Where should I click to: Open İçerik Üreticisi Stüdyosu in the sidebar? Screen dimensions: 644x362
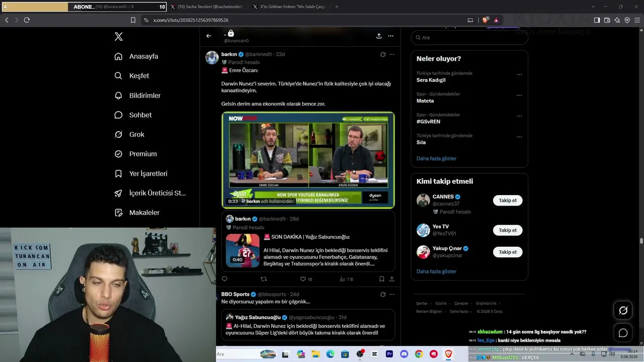click(x=150, y=193)
